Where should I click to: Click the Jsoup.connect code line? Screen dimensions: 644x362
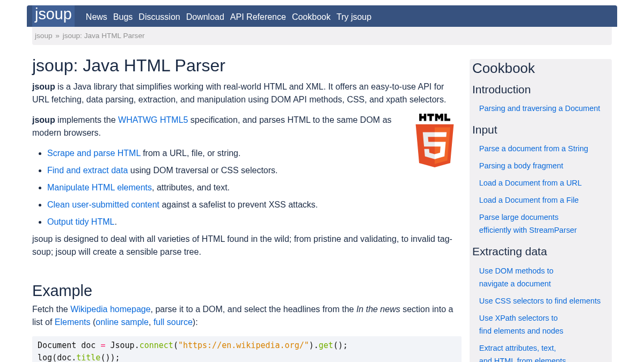coord(193,345)
